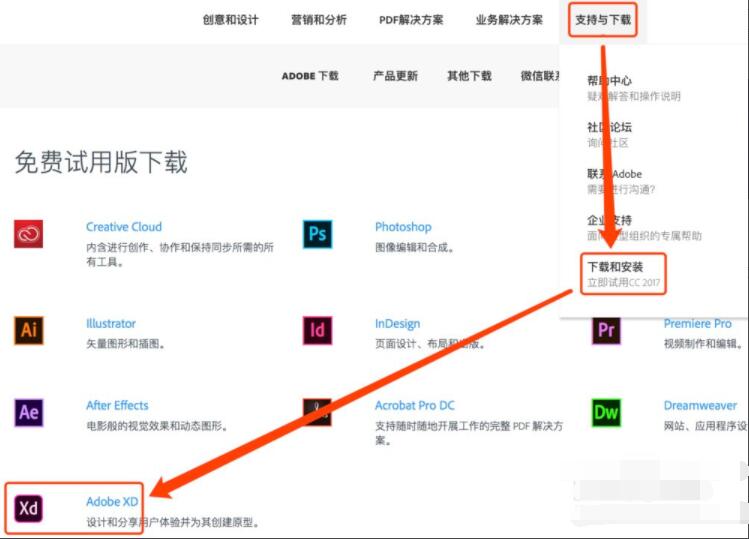Select the 微信联系 tab
This screenshot has width=749, height=539.
coord(540,76)
